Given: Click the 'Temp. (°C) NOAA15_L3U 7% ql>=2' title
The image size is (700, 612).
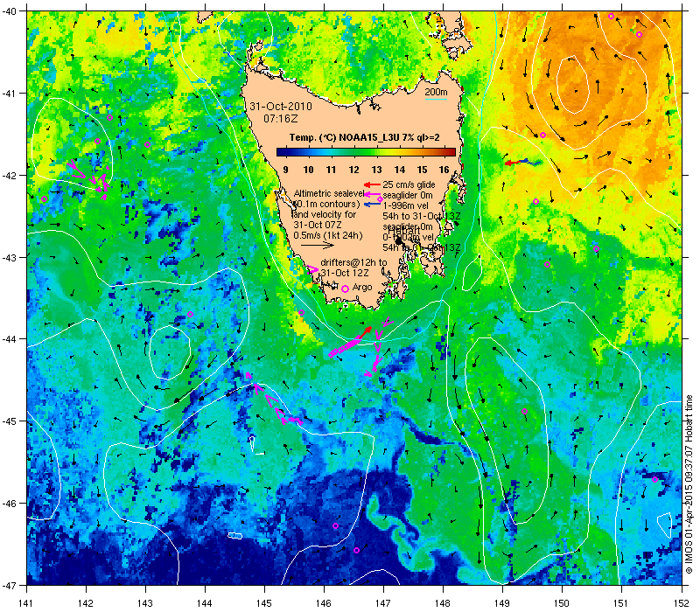Looking at the screenshot, I should [364, 137].
